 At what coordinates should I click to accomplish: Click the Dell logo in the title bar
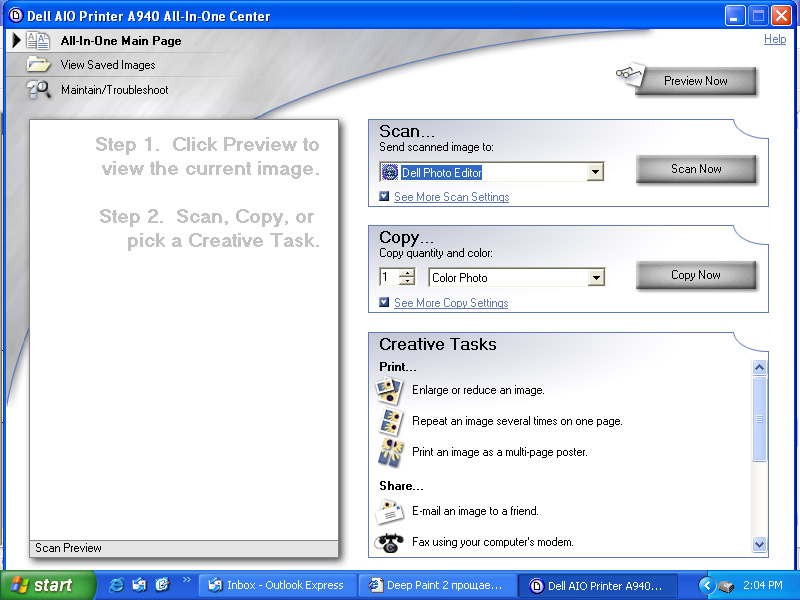(16, 15)
